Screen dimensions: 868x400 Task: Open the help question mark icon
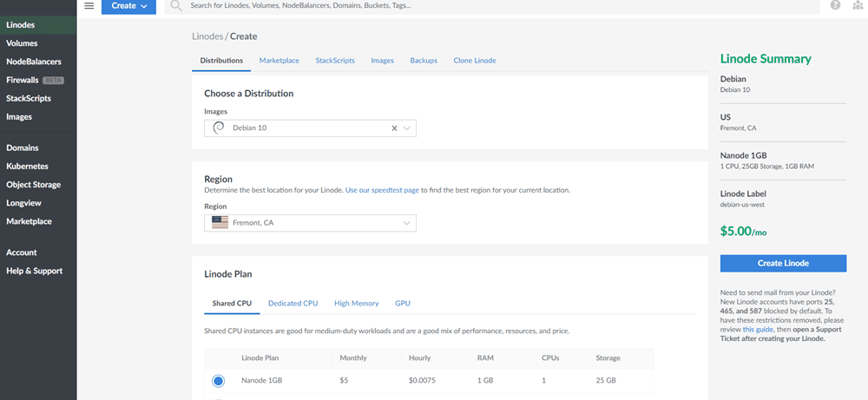[835, 5]
